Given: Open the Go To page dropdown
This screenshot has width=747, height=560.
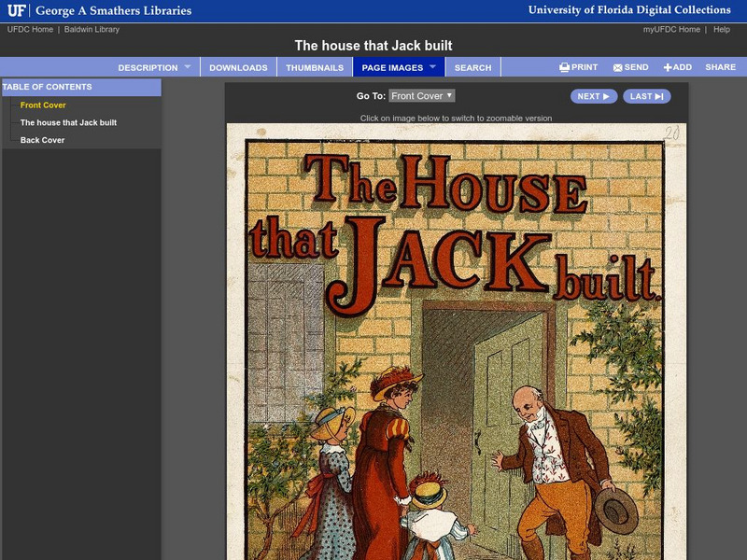Looking at the screenshot, I should (422, 94).
